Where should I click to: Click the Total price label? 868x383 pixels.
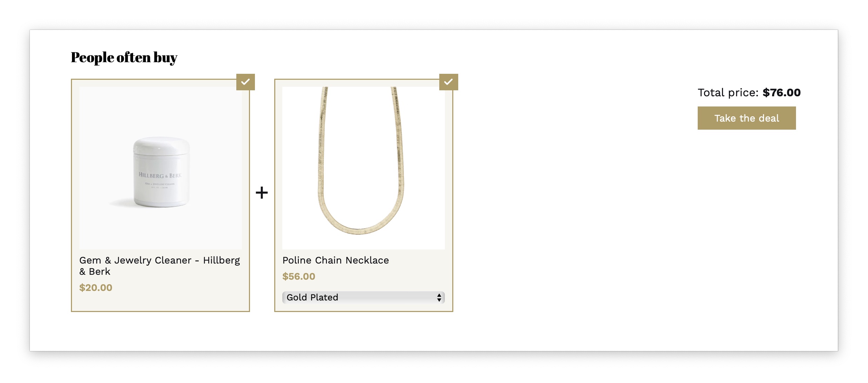(x=728, y=92)
